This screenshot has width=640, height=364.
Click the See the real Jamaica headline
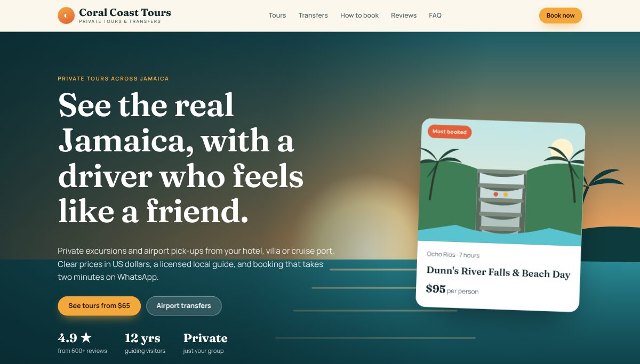[181, 158]
